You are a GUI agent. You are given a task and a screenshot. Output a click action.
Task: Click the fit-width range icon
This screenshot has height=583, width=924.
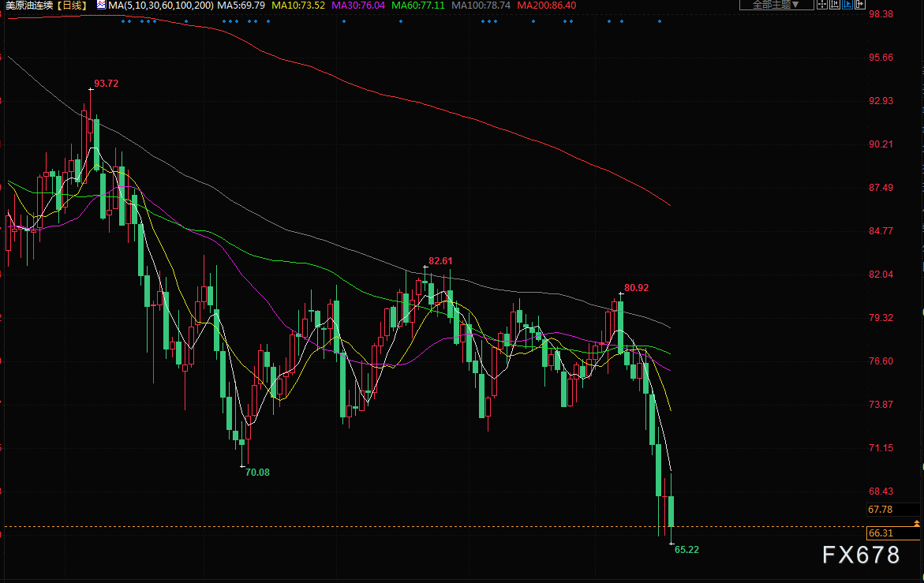(834, 5)
